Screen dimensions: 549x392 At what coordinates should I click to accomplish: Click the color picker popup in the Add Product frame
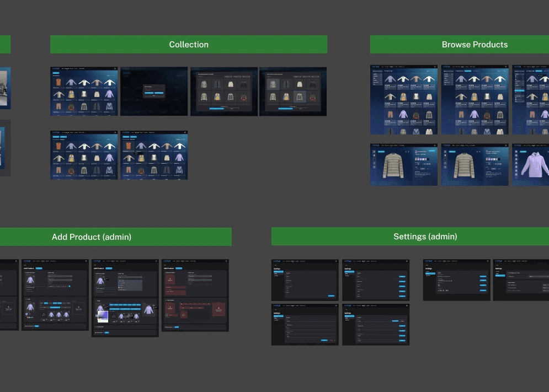[x=103, y=316]
